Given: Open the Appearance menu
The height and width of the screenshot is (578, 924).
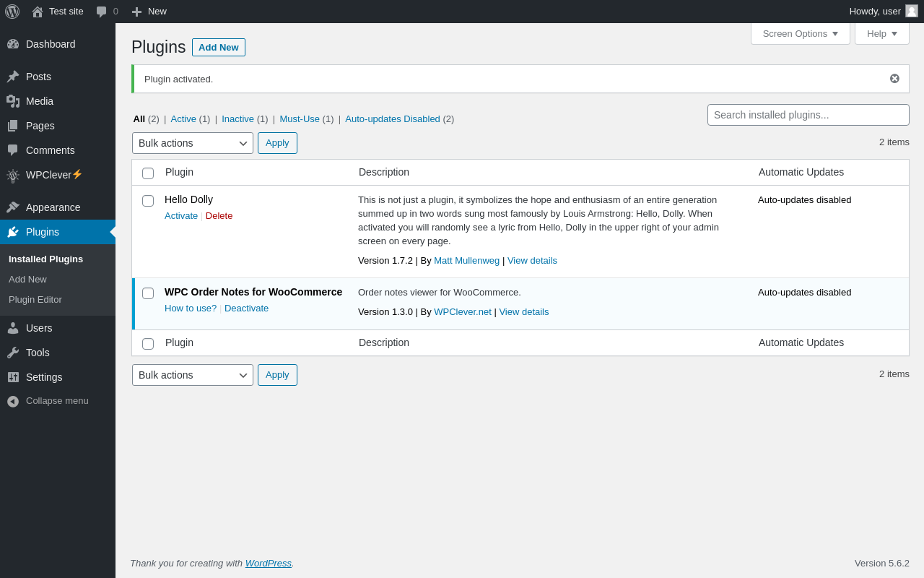Looking at the screenshot, I should tap(58, 207).
